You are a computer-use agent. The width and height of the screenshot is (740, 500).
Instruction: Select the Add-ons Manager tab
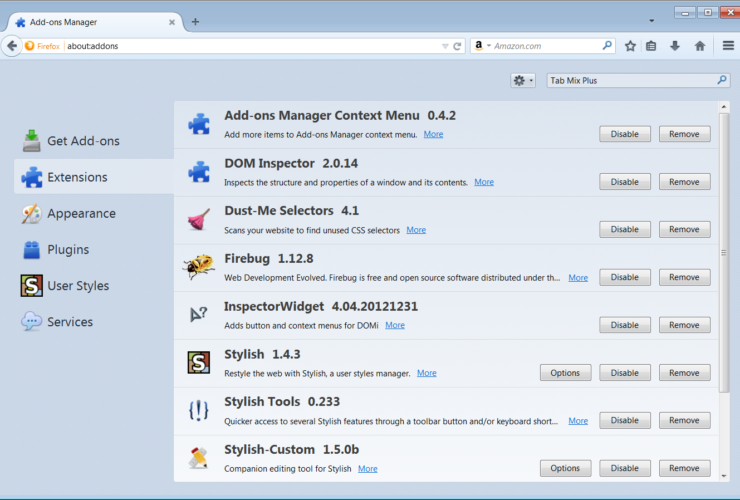[94, 22]
